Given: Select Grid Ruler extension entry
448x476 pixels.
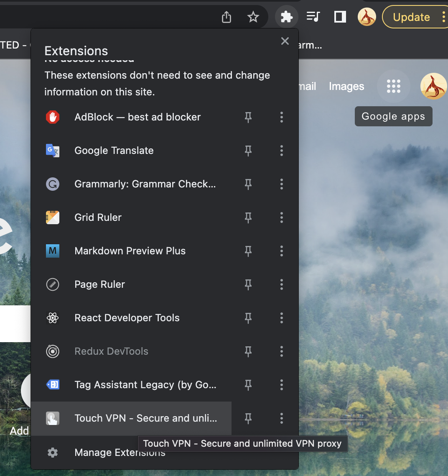Looking at the screenshot, I should 131,218.
